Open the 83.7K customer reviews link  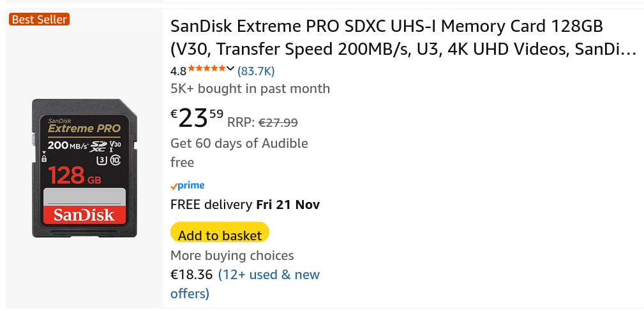click(x=256, y=71)
